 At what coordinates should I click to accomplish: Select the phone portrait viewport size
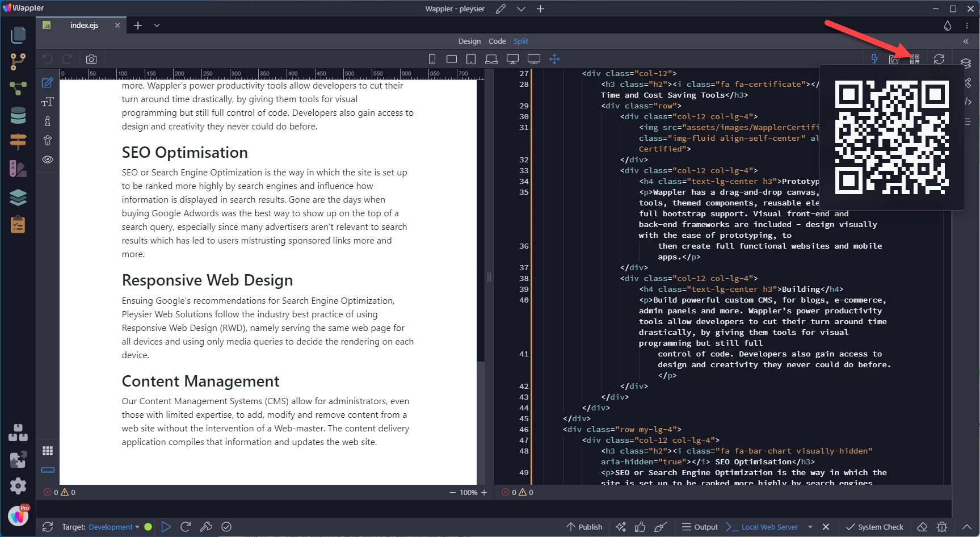click(x=432, y=59)
